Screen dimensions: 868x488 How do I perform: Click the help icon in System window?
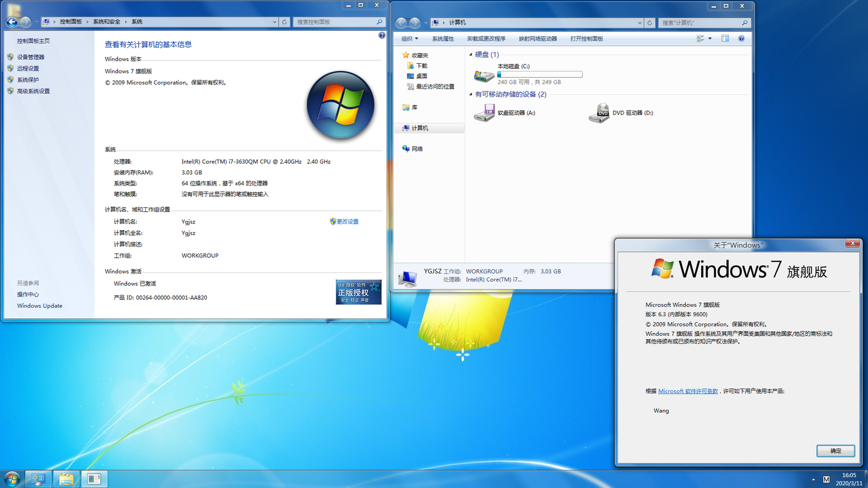(382, 36)
